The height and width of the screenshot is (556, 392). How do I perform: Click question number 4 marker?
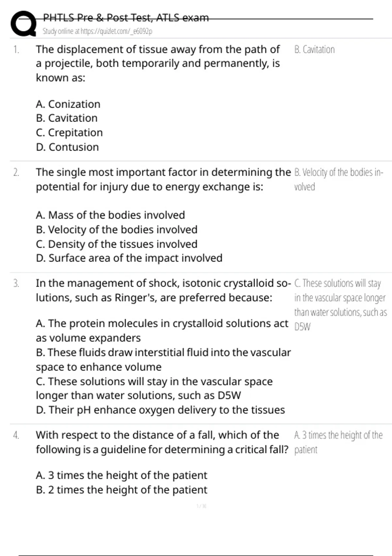pyautogui.click(x=16, y=435)
